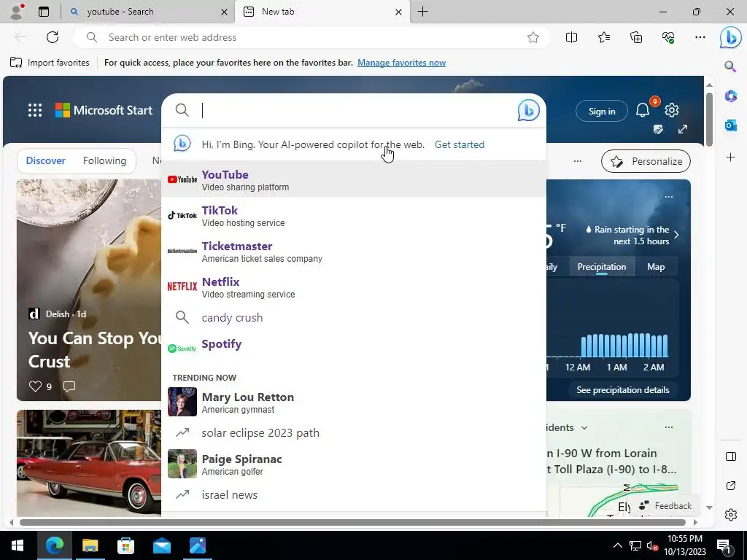Screen dimensions: 747x560
Task: Open the weather card options ellipsis
Action: [669, 197]
